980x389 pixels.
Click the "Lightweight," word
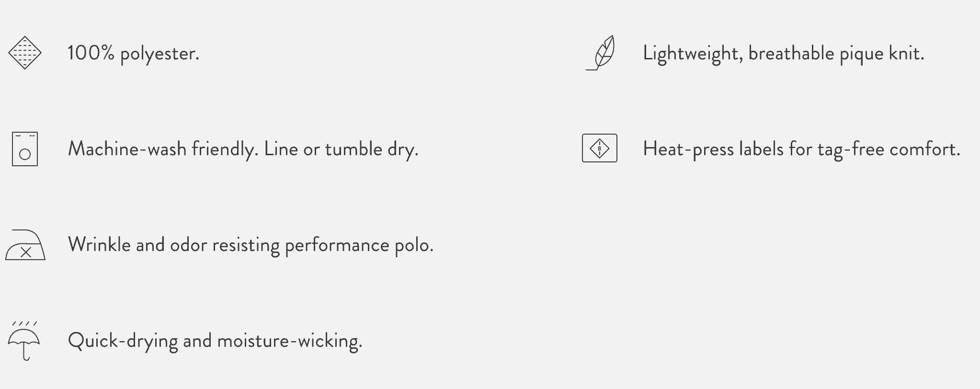coord(693,53)
